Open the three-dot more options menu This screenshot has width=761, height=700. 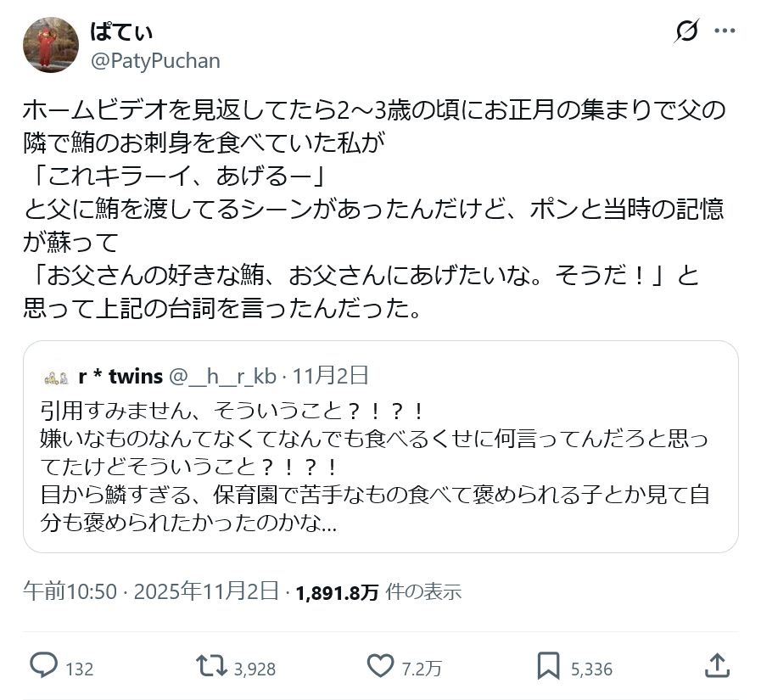(725, 31)
